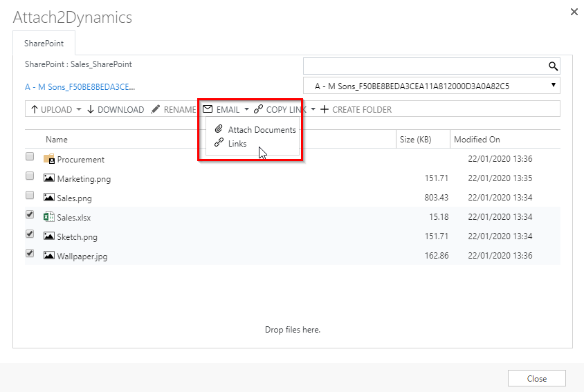Sort by the Modified On column header
Image resolution: width=584 pixels, height=392 pixels.
(477, 140)
